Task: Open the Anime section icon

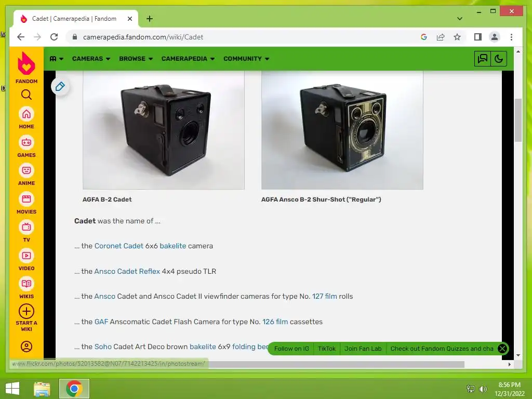Action: point(26,170)
